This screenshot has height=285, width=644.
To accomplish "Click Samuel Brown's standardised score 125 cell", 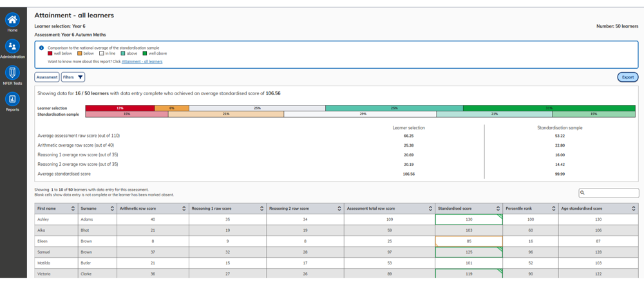I will tap(469, 252).
